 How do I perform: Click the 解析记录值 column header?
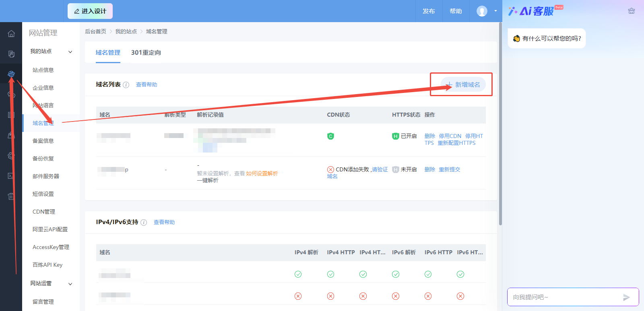pos(210,115)
